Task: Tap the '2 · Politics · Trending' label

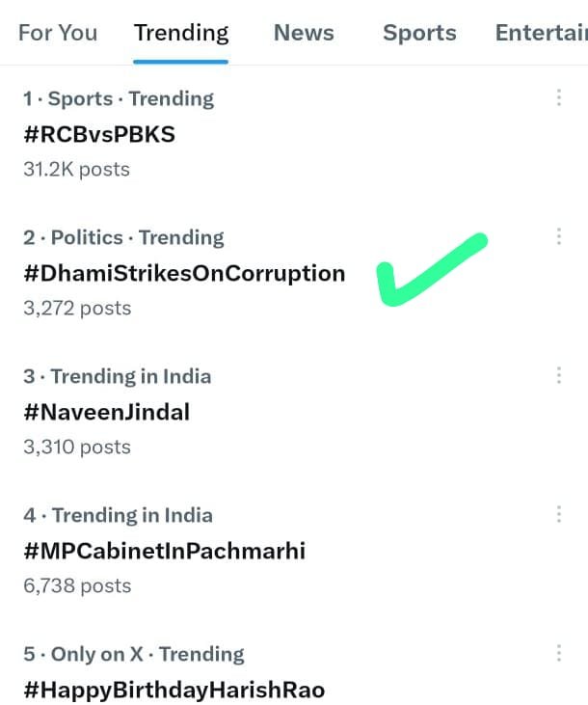Action: [x=123, y=237]
